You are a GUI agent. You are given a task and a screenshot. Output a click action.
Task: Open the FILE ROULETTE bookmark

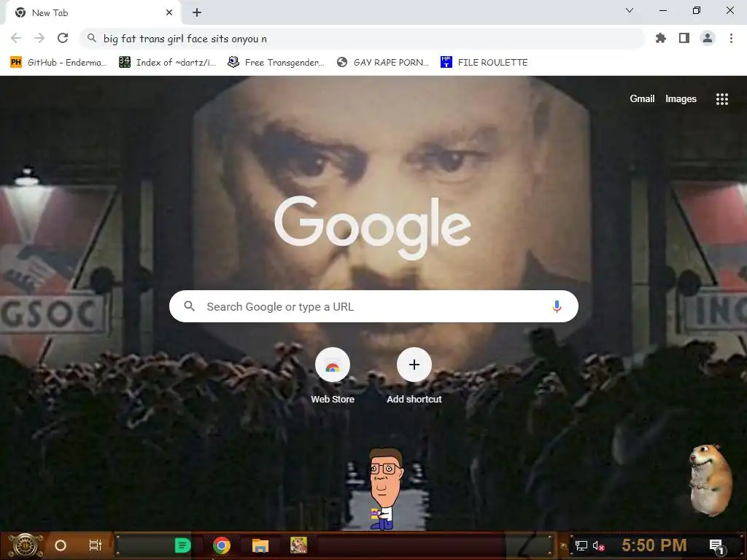click(484, 63)
